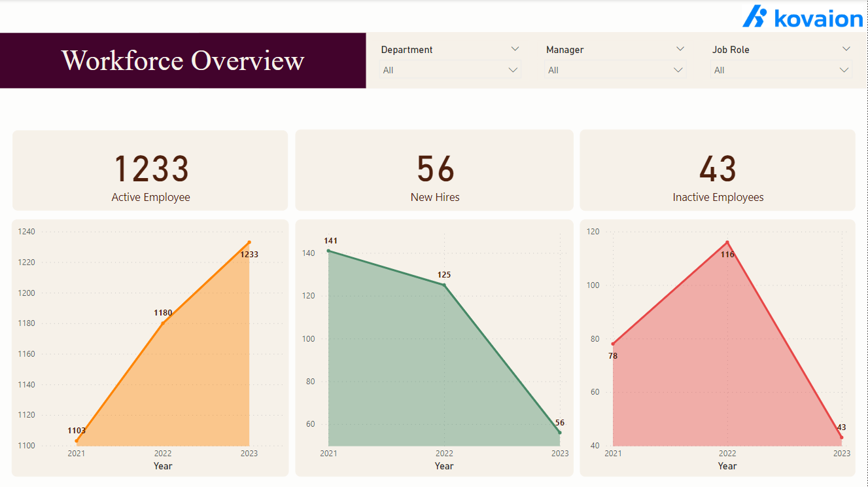The height and width of the screenshot is (487, 868).
Task: Click the 2022 year label on the orange chart
Action: pyautogui.click(x=162, y=452)
